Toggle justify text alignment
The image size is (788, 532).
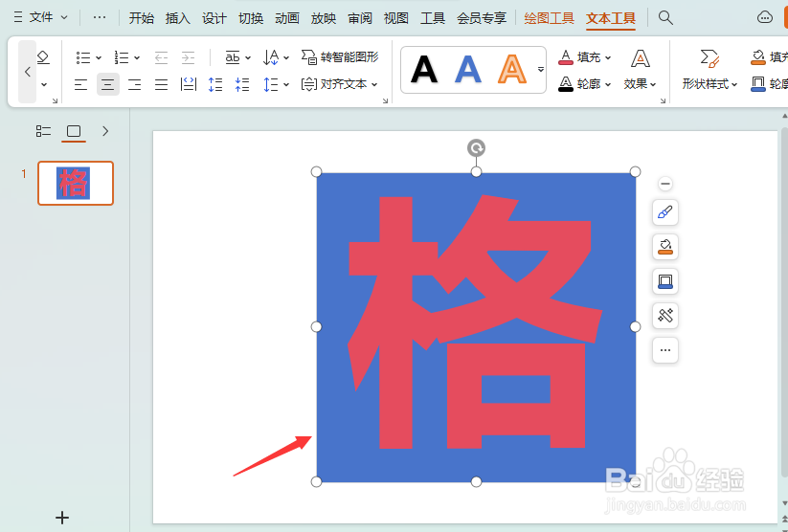(161, 84)
